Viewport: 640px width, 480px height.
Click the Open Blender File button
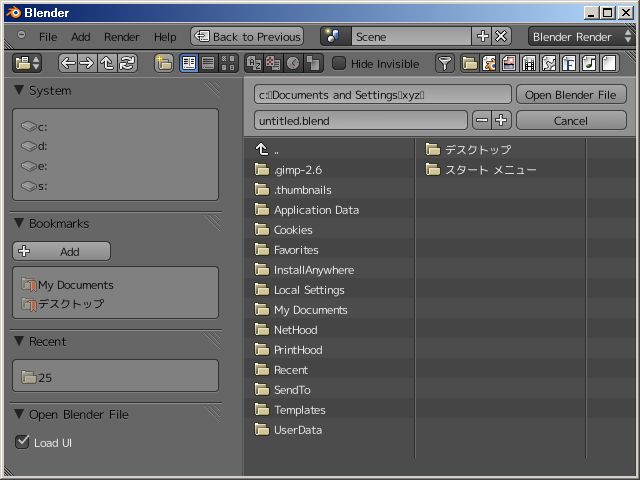click(x=571, y=95)
